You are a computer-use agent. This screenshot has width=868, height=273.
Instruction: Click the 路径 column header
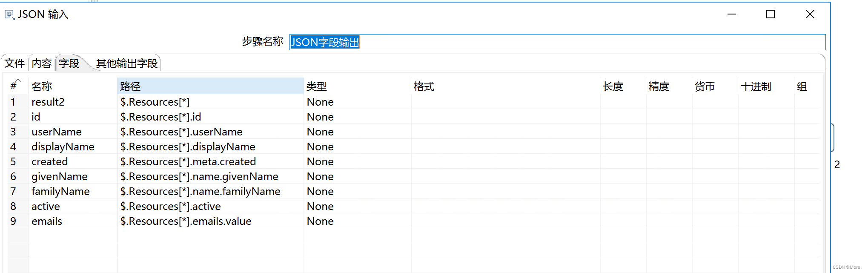click(130, 86)
